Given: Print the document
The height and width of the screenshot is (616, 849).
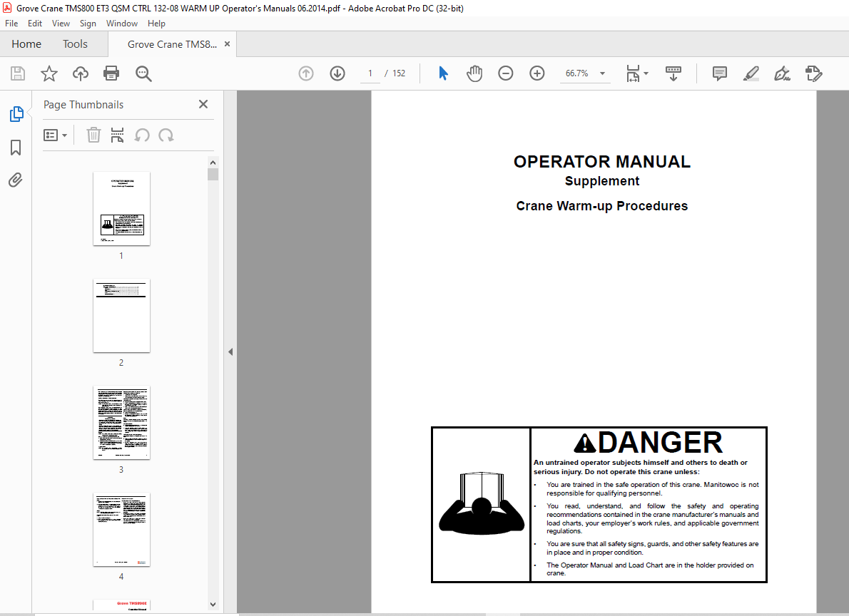Looking at the screenshot, I should [111, 73].
